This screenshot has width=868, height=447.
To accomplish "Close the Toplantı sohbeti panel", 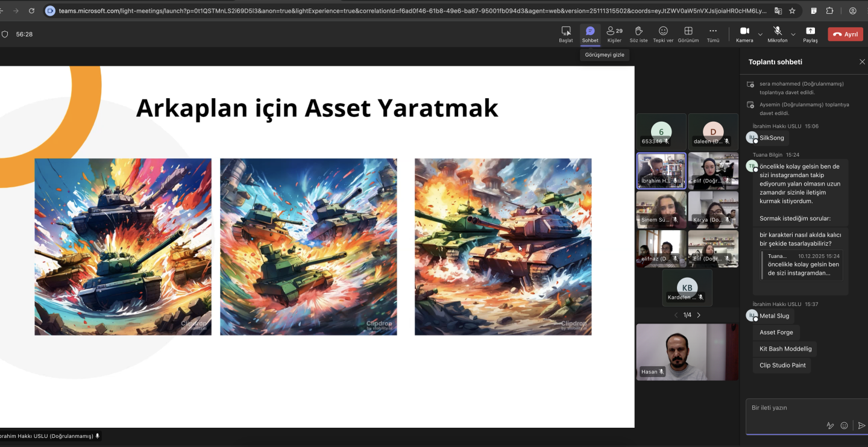I will (x=861, y=62).
